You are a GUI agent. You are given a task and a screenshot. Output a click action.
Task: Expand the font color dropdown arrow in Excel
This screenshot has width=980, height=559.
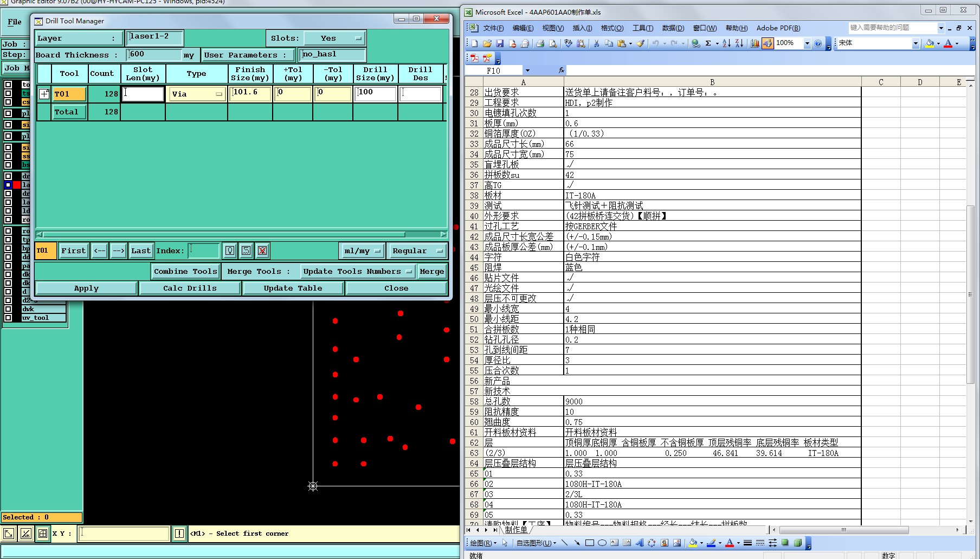tap(957, 43)
